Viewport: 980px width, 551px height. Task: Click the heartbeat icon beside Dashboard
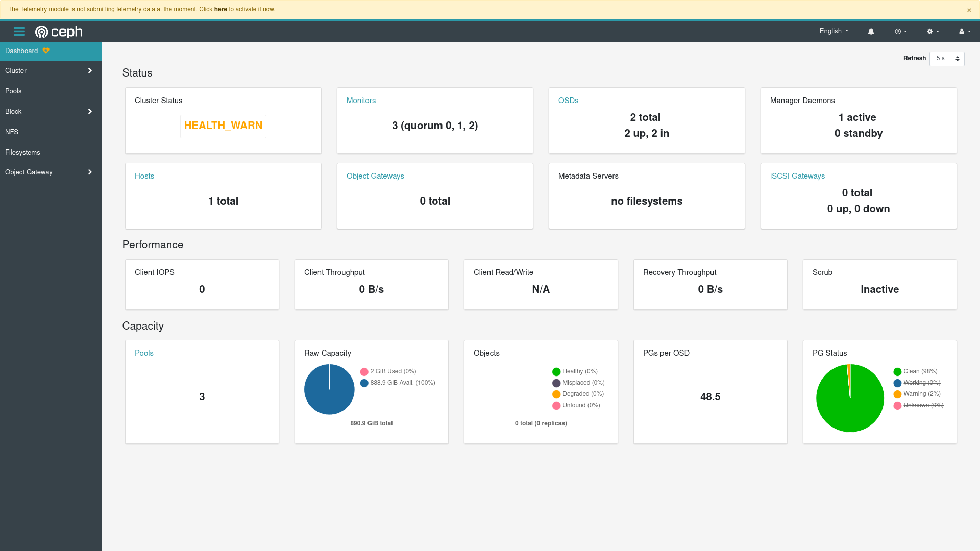[x=46, y=51]
